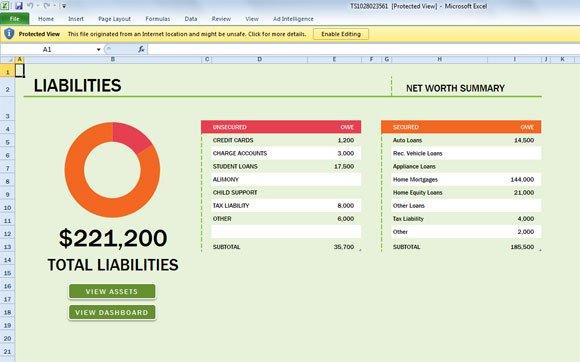Click the NET WORTH SUMMARY heading

point(455,88)
